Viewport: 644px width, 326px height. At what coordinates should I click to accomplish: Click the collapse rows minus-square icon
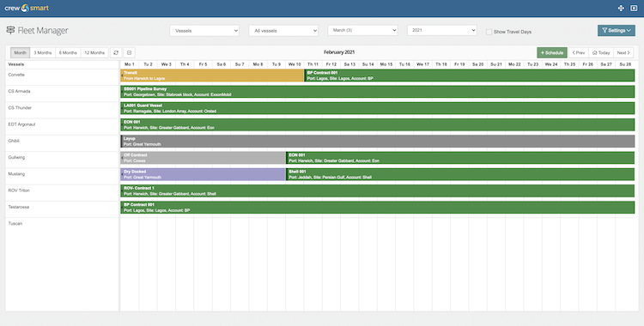129,52
